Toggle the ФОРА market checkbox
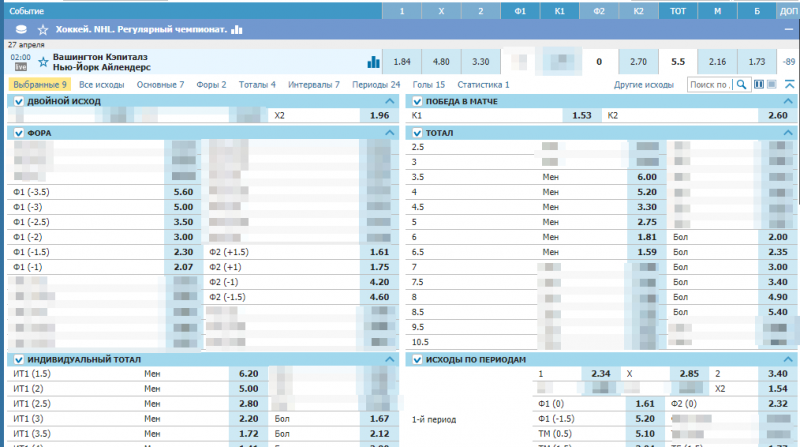800x447 pixels. coord(18,132)
